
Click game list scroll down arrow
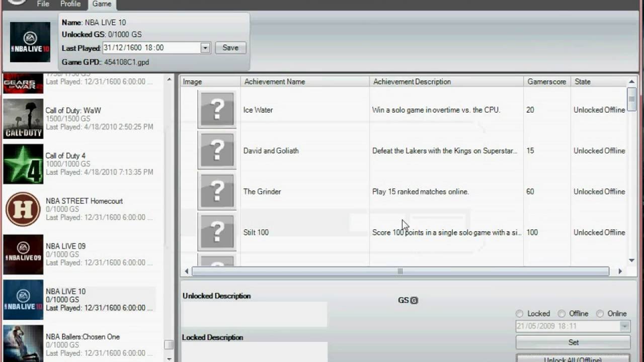[169, 358]
